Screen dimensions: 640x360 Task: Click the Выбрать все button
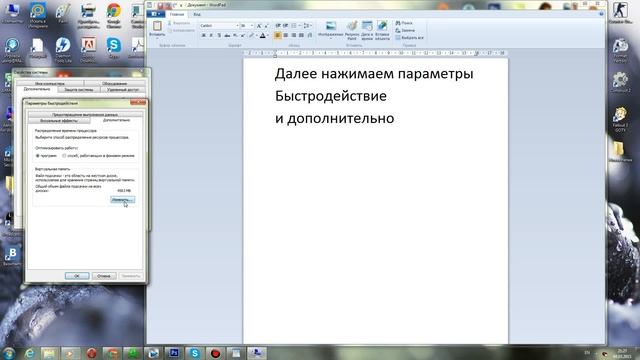click(409, 38)
